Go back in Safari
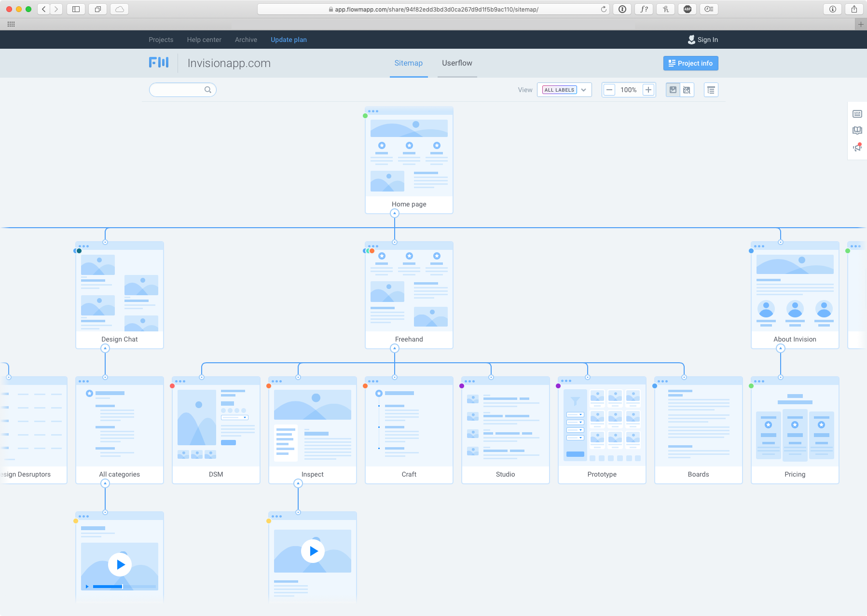Screen dimensions: 867x616 click(x=44, y=9)
